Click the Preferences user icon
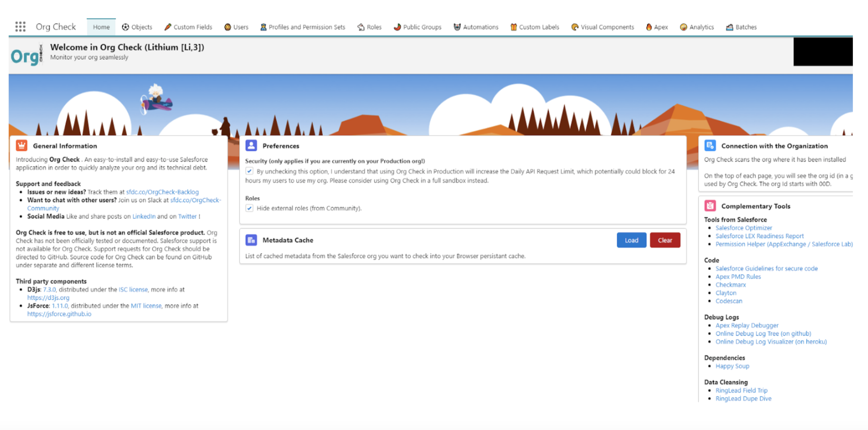 point(251,145)
